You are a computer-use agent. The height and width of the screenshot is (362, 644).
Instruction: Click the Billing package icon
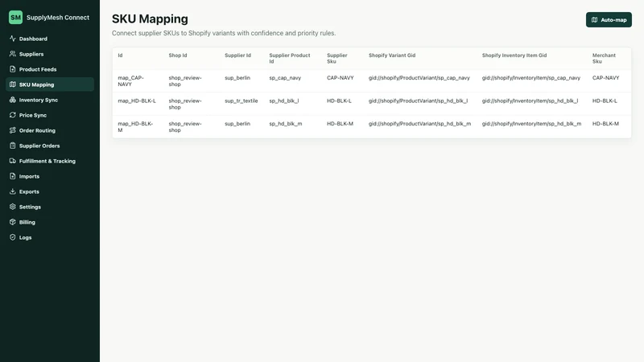[13, 222]
